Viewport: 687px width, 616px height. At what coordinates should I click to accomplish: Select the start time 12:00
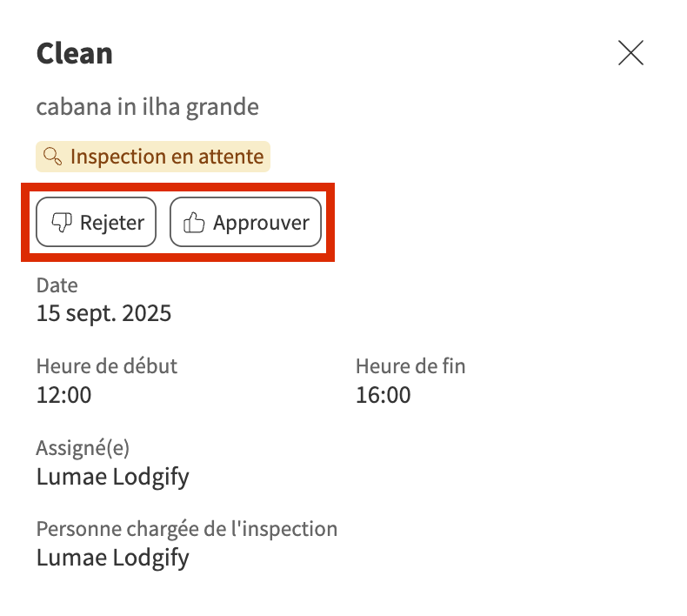(63, 395)
